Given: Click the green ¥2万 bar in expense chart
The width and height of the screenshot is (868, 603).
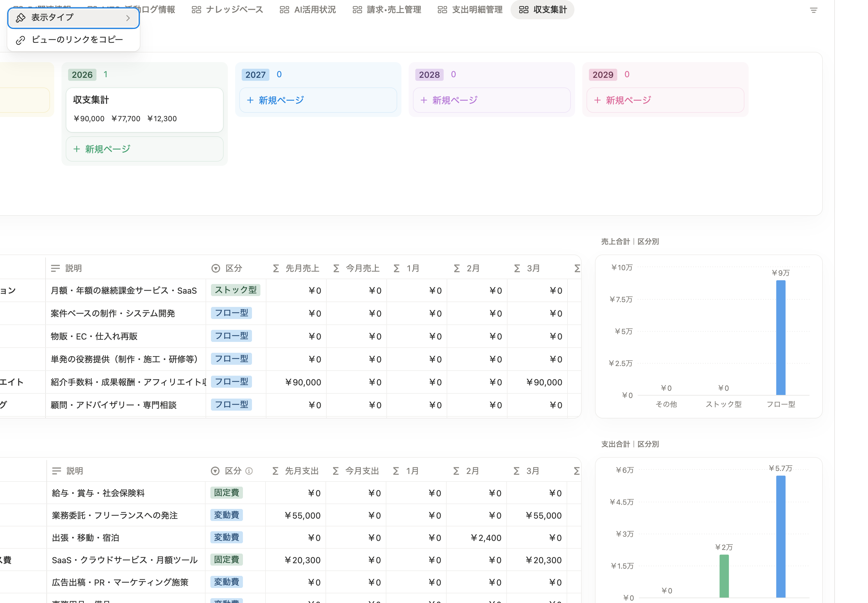Looking at the screenshot, I should [x=724, y=576].
